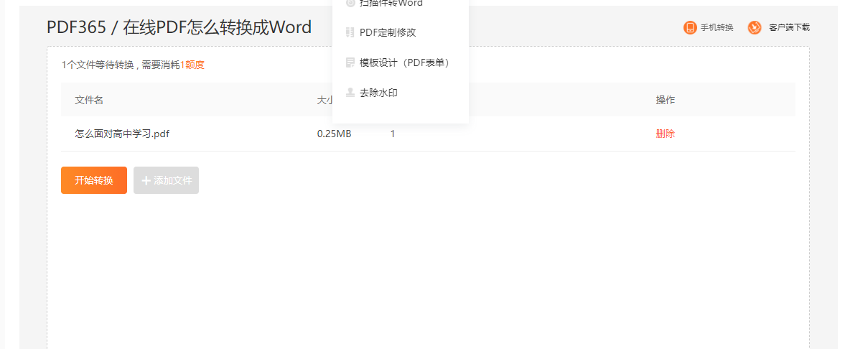
Task: Click the 0.25MB file size cell
Action: point(334,134)
